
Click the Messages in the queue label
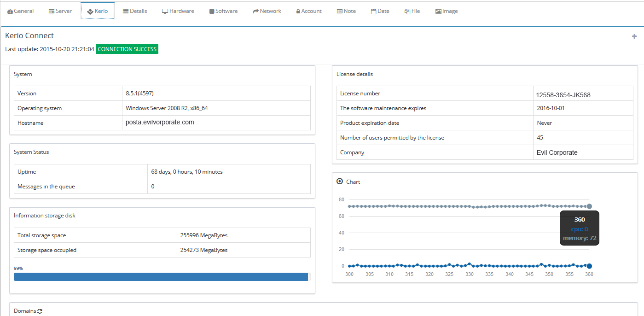pos(46,187)
